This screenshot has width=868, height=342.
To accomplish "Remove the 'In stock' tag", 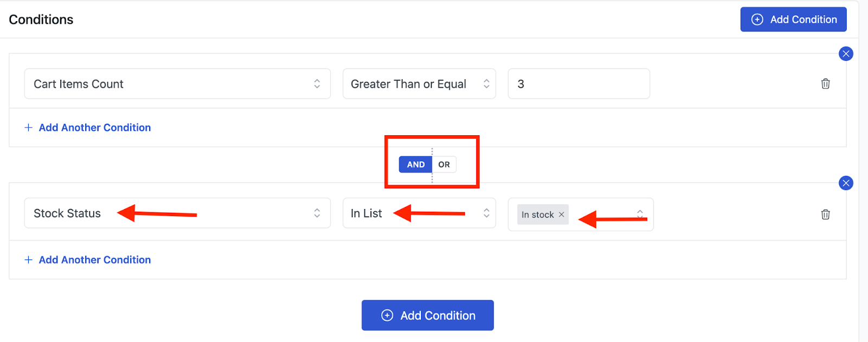I will click(x=561, y=215).
